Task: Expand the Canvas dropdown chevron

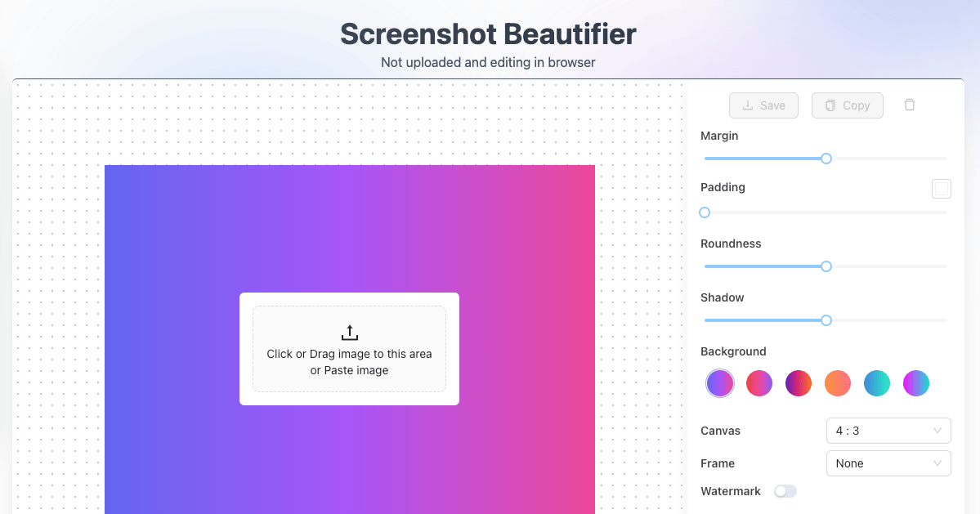Action: (x=938, y=431)
